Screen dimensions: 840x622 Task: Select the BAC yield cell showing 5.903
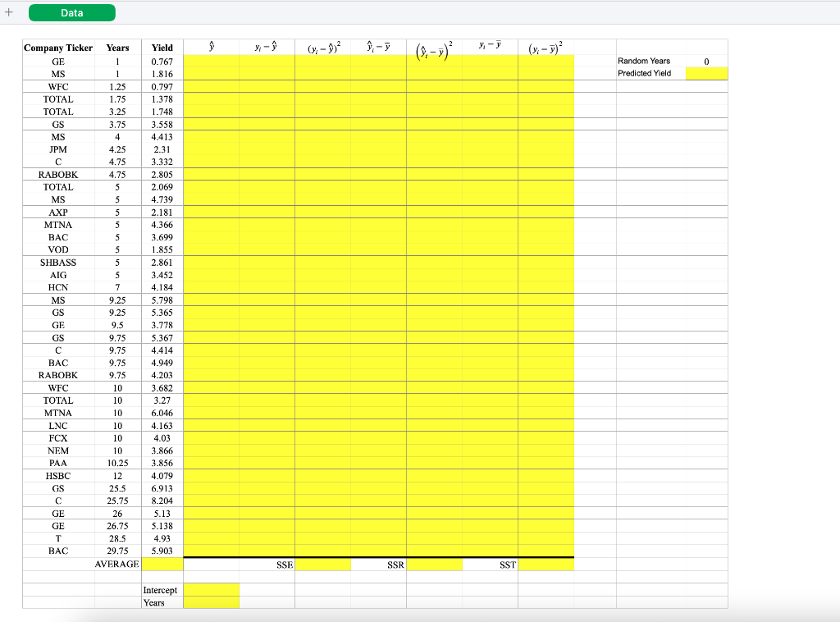tap(161, 551)
